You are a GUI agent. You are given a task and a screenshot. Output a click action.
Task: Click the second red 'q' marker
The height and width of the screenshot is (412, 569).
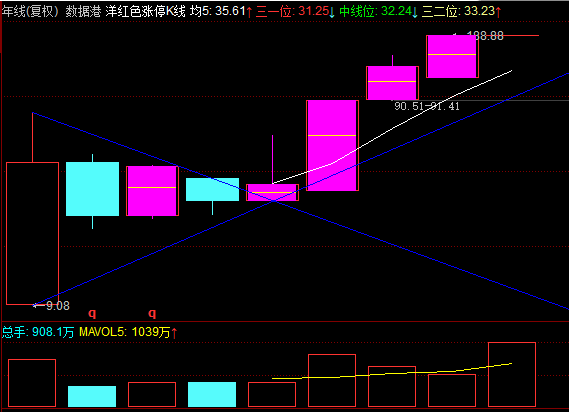point(152,313)
